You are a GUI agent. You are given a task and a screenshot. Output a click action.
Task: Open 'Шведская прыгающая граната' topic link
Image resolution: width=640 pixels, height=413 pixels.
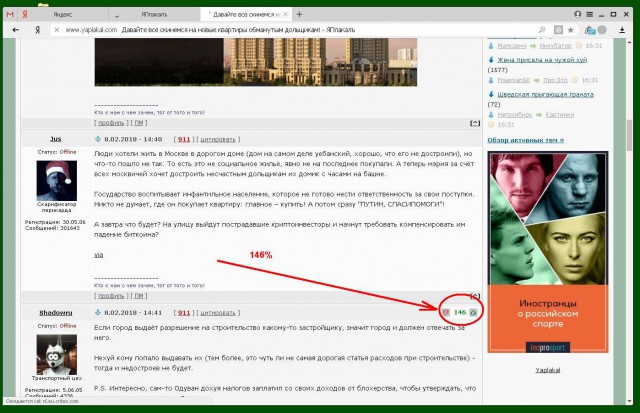(545, 94)
